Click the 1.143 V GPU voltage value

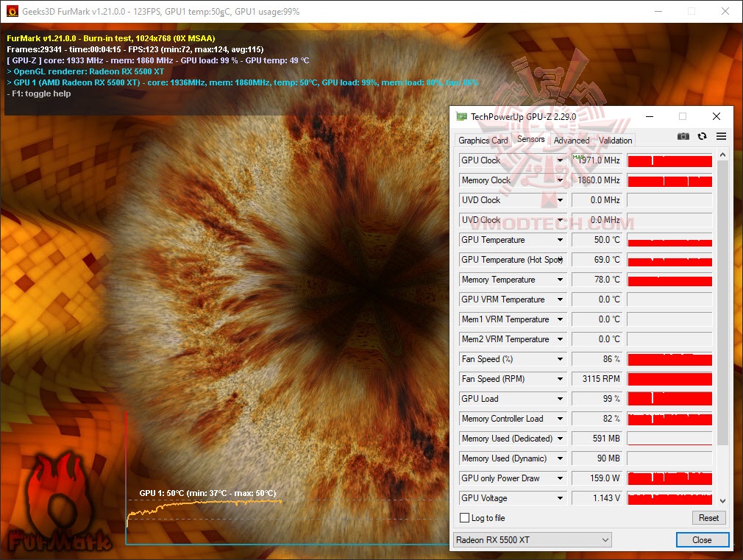pyautogui.click(x=597, y=498)
